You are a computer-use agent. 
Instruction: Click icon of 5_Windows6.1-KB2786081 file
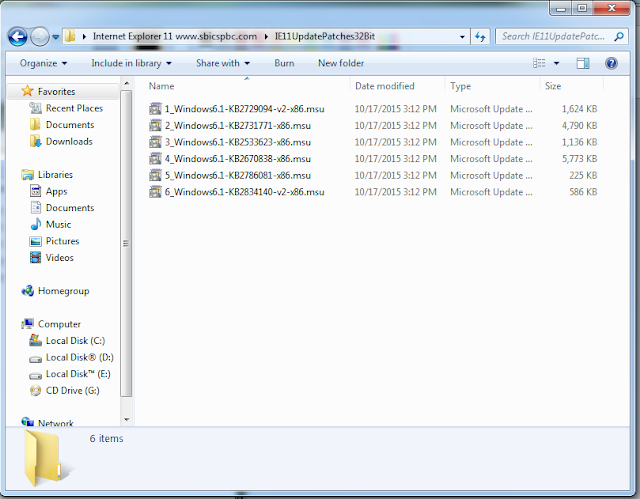[x=155, y=175]
